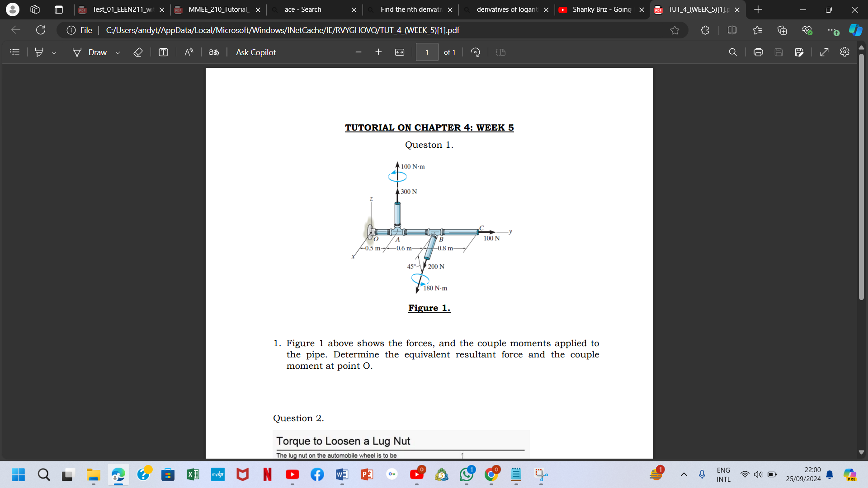Screen dimensions: 868x488
Task: Rotate the PDF page
Action: click(x=475, y=52)
